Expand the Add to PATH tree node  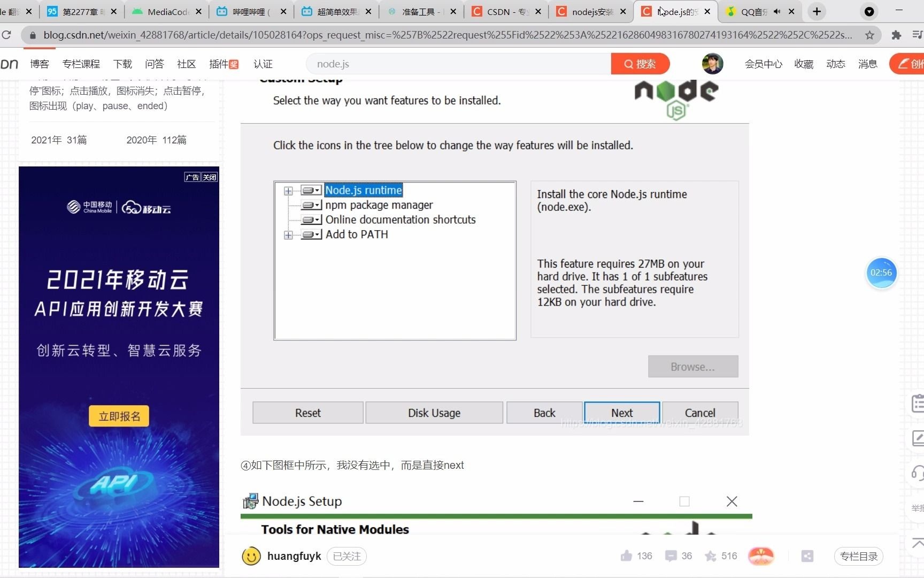[288, 235]
